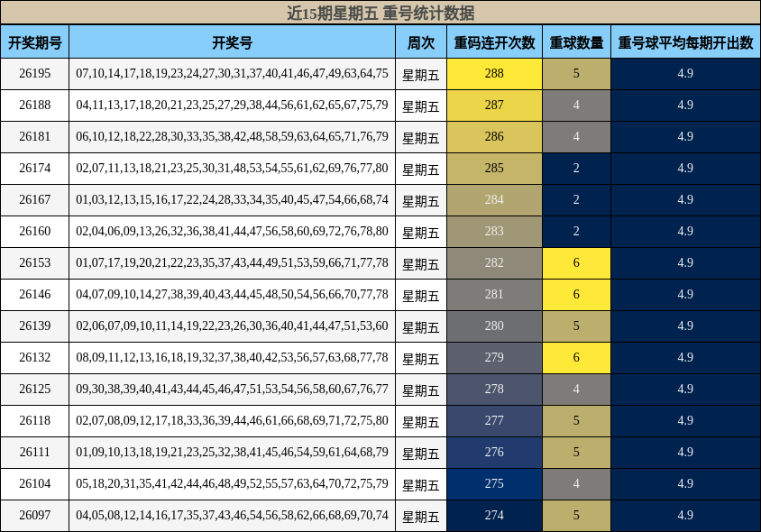Click the 重码连开次数 column header

pos(494,42)
